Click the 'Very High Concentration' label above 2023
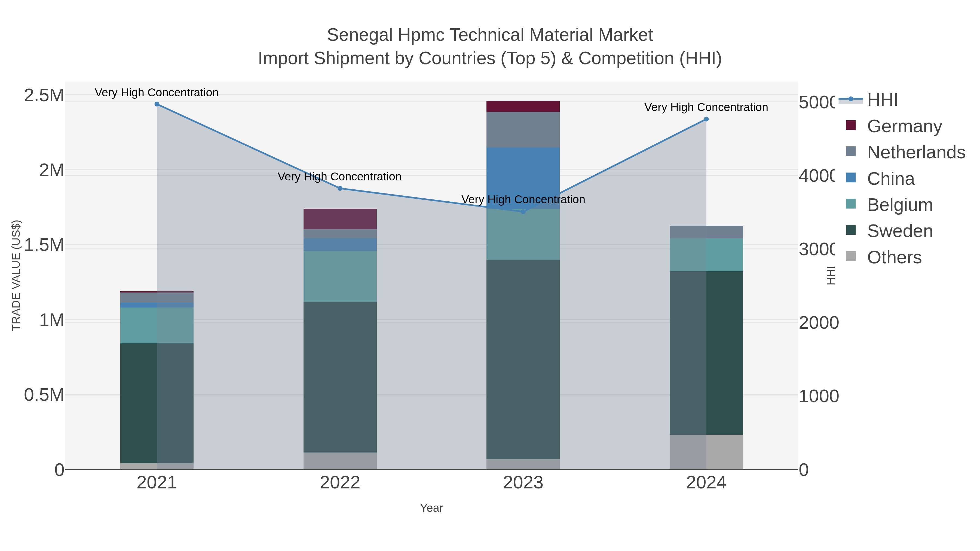 click(523, 199)
